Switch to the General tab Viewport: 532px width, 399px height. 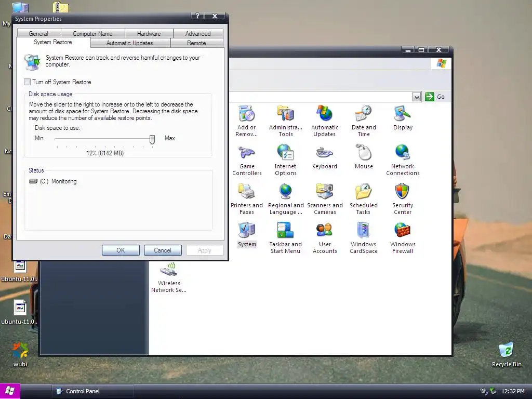point(38,33)
